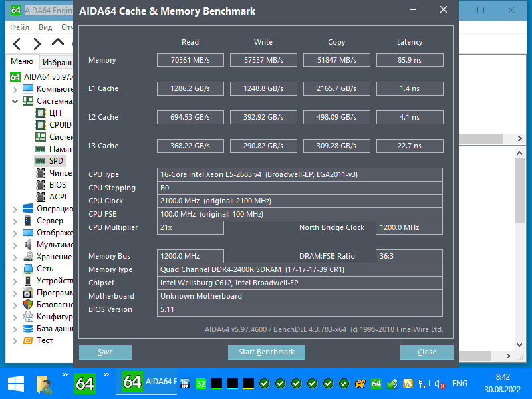
Task: Expand the Устройства tree node
Action: [x=15, y=281]
